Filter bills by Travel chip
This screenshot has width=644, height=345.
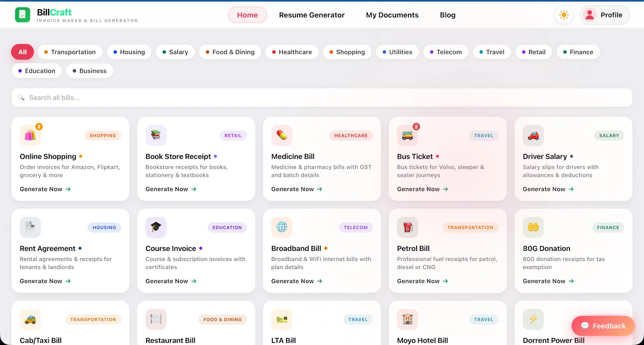(492, 52)
